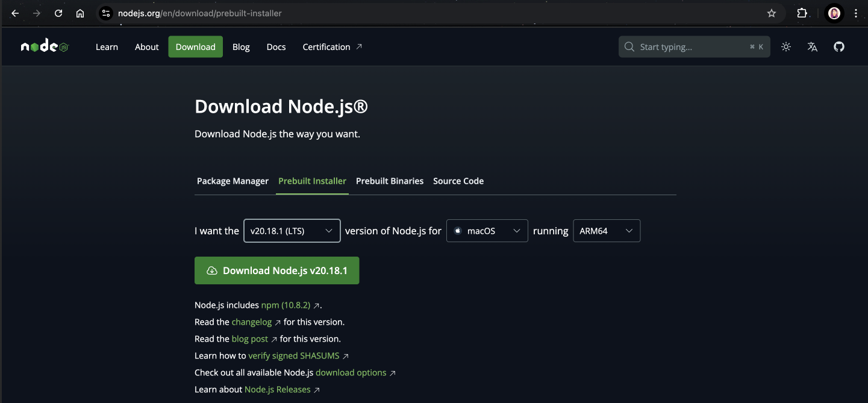
Task: Click the Download Node.js® heading
Action: (x=281, y=107)
